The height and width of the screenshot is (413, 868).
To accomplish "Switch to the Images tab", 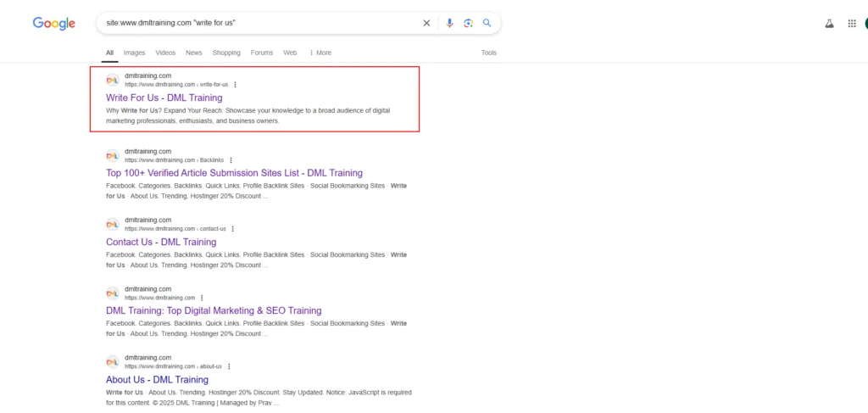I will click(x=134, y=53).
